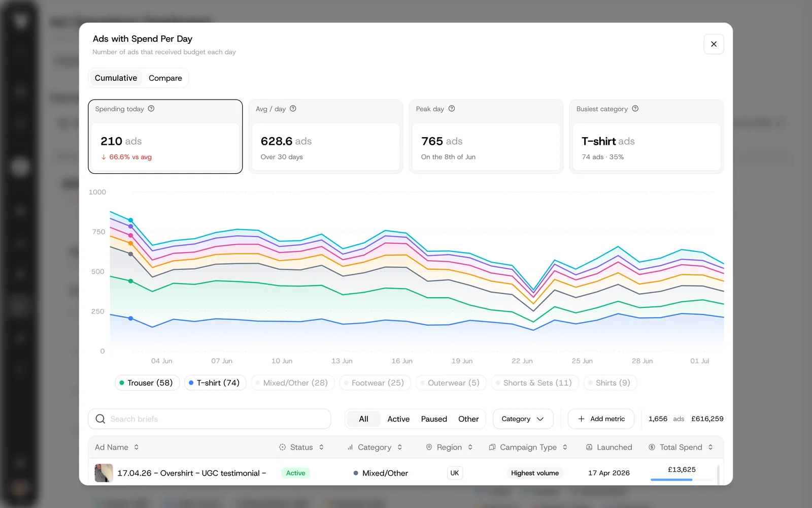
Task: Click the Peak day help icon
Action: (x=452, y=109)
